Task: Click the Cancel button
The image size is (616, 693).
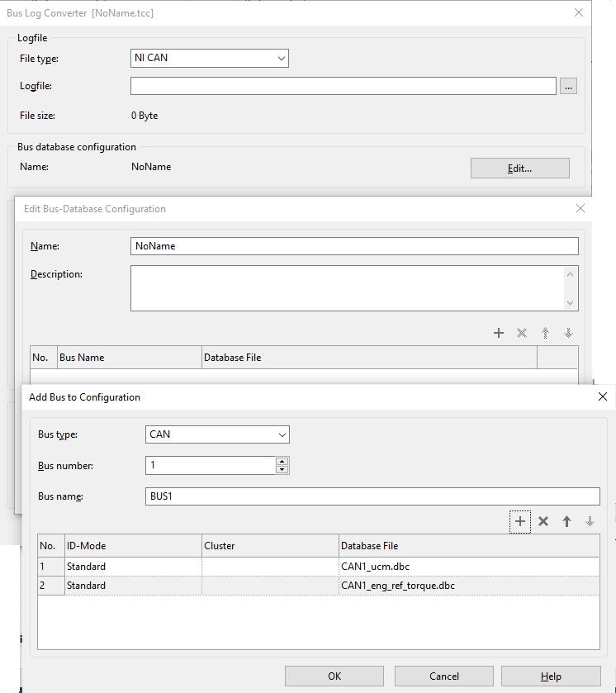Action: point(443,676)
